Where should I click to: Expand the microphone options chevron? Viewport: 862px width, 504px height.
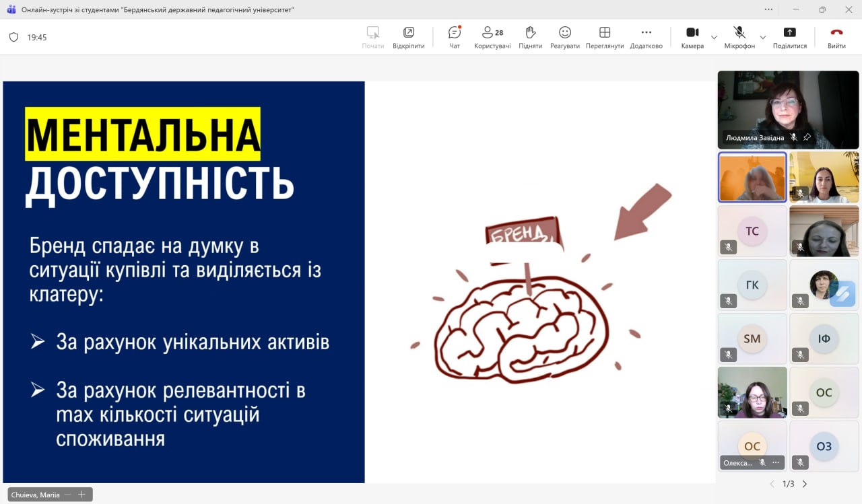tap(762, 38)
